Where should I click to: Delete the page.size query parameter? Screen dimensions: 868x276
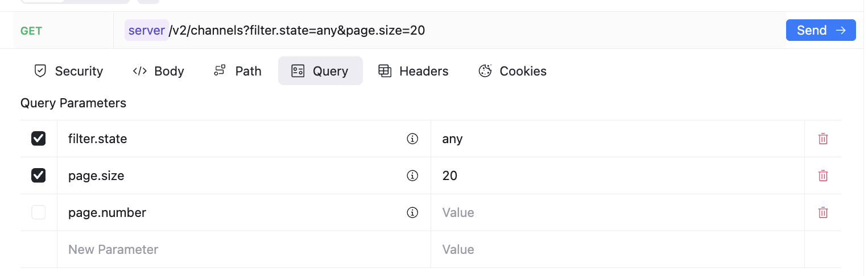[822, 175]
